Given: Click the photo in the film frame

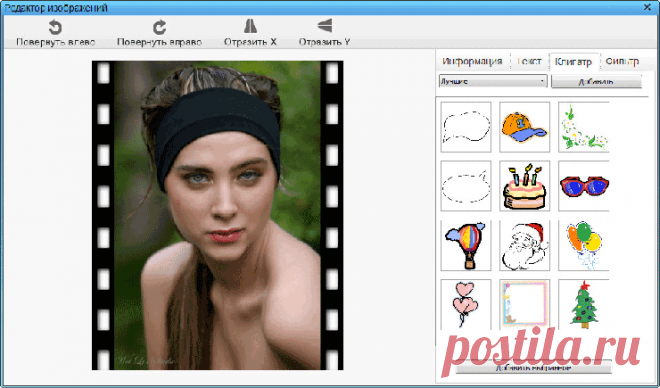Looking at the screenshot, I should point(218,215).
